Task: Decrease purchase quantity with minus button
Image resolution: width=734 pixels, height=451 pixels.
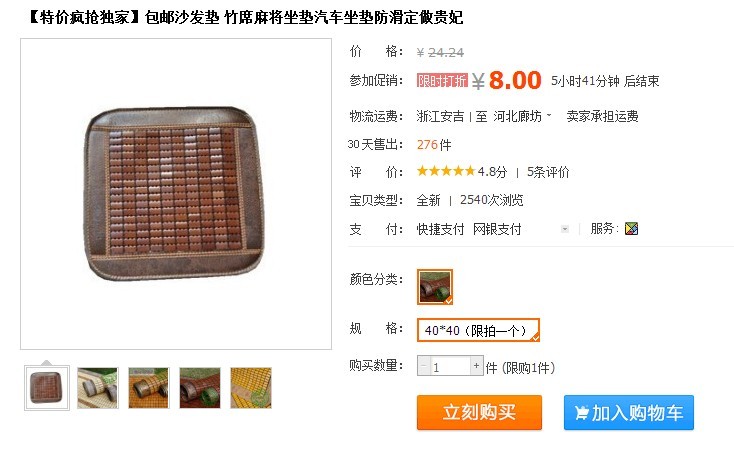Action: click(x=424, y=366)
